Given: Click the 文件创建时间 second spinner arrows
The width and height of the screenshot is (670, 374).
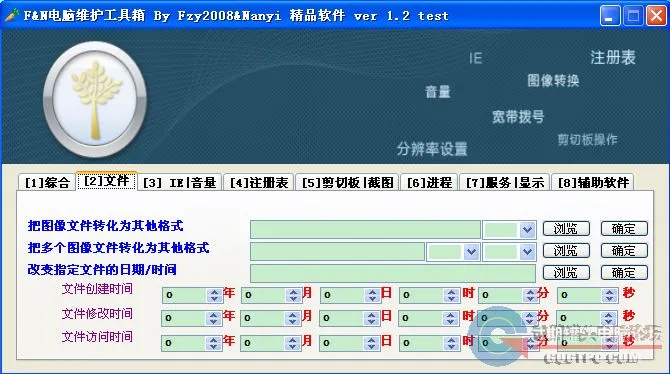Looking at the screenshot, I should 609,295.
